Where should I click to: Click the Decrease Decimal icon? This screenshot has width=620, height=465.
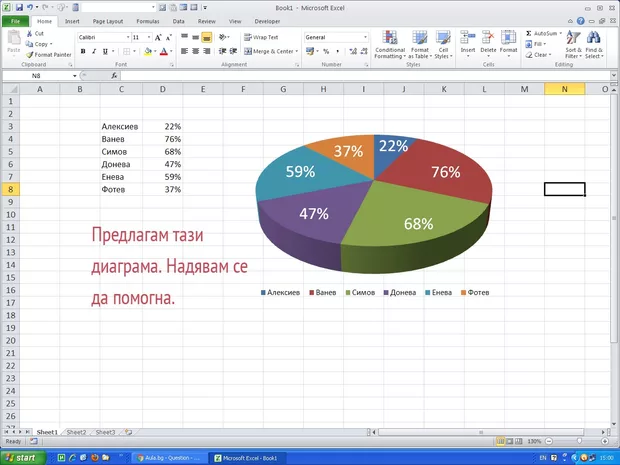pos(364,51)
